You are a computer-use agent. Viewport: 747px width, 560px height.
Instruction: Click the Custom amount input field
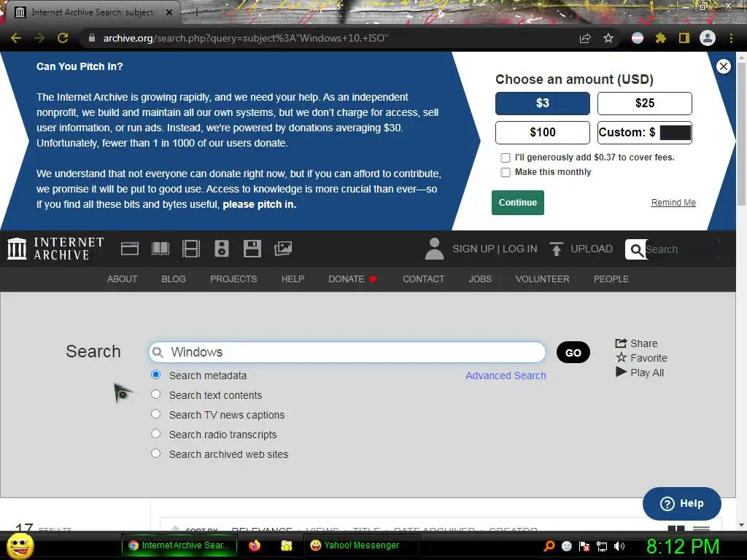click(x=675, y=133)
